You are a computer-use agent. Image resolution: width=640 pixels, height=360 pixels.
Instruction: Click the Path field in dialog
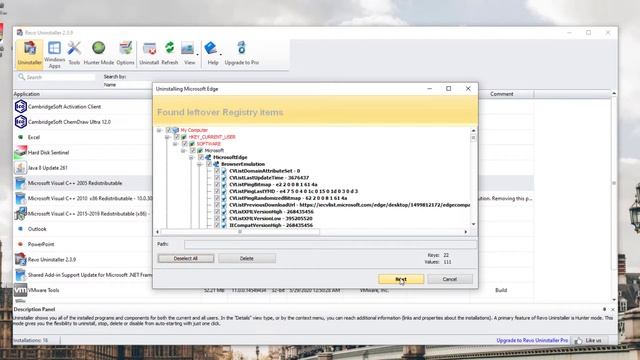tap(330, 244)
